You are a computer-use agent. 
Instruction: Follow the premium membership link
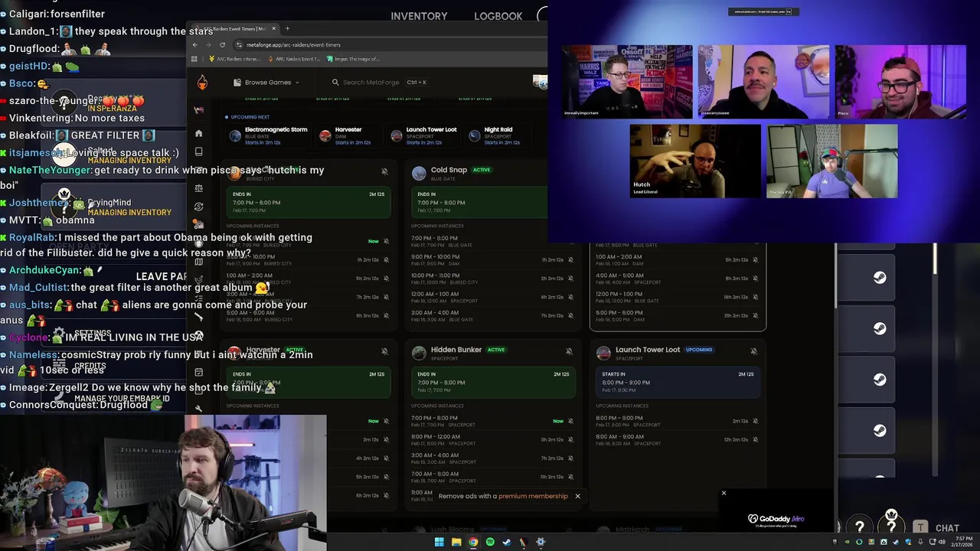[x=533, y=496]
